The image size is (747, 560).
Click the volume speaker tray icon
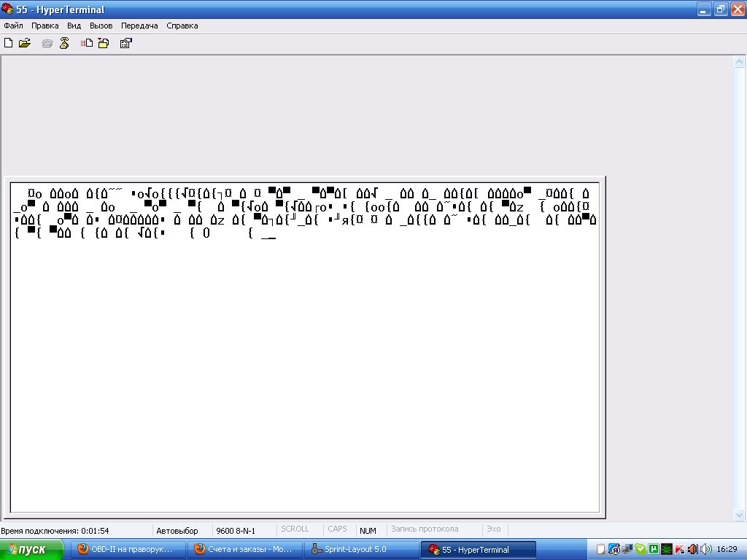tap(705, 549)
